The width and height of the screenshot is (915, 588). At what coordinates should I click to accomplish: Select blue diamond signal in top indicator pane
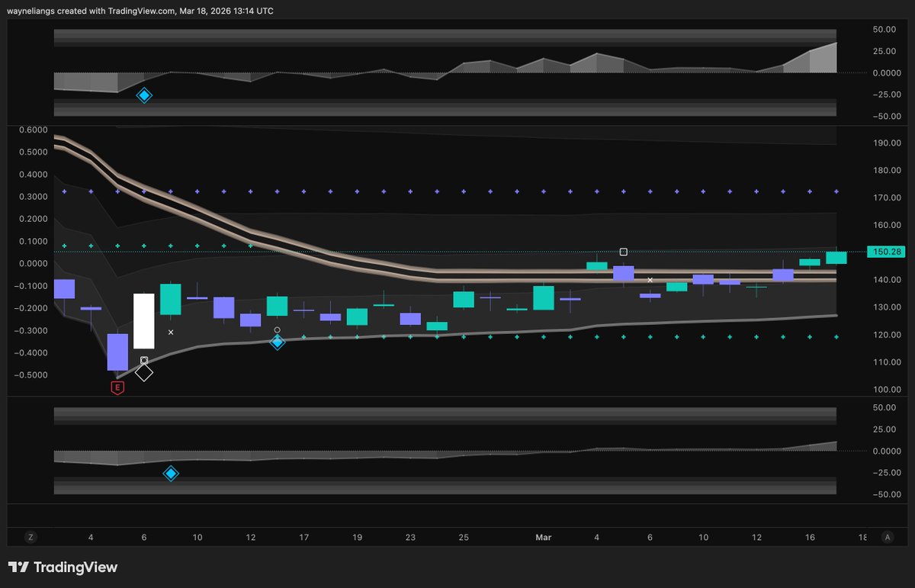tap(144, 95)
